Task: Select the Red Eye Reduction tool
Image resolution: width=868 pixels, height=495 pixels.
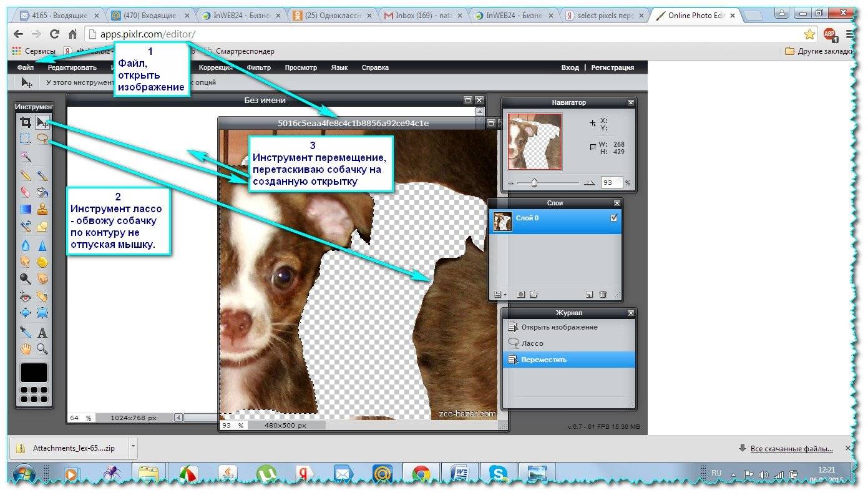Action: tap(26, 296)
